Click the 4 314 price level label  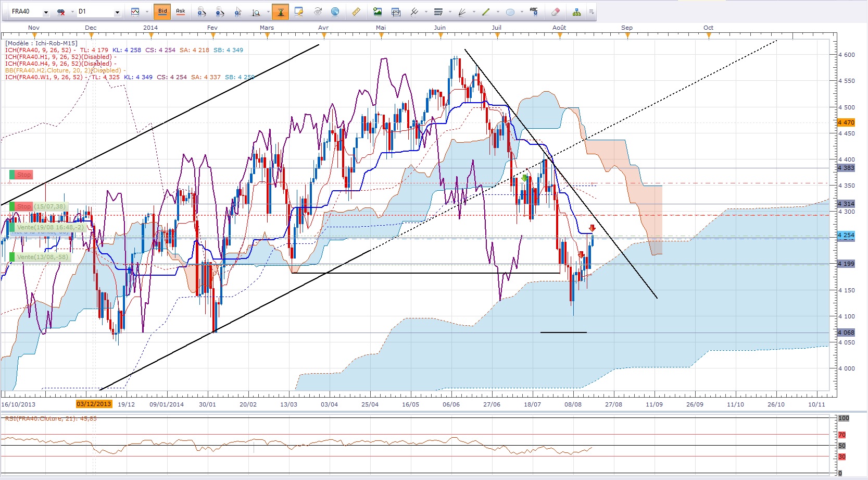tap(846, 204)
